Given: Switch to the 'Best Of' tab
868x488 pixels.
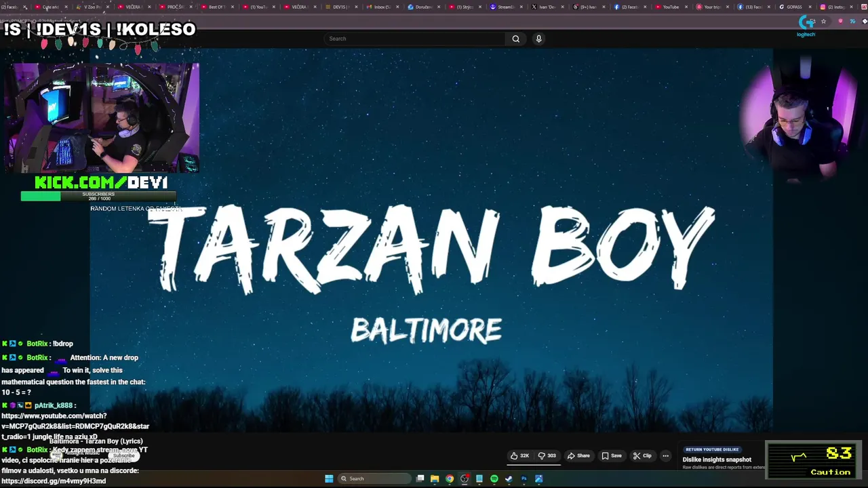Looking at the screenshot, I should 216,7.
